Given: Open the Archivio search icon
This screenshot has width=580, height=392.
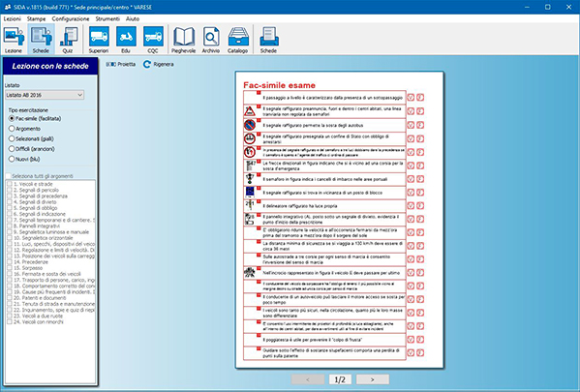Looking at the screenshot, I should (211, 40).
